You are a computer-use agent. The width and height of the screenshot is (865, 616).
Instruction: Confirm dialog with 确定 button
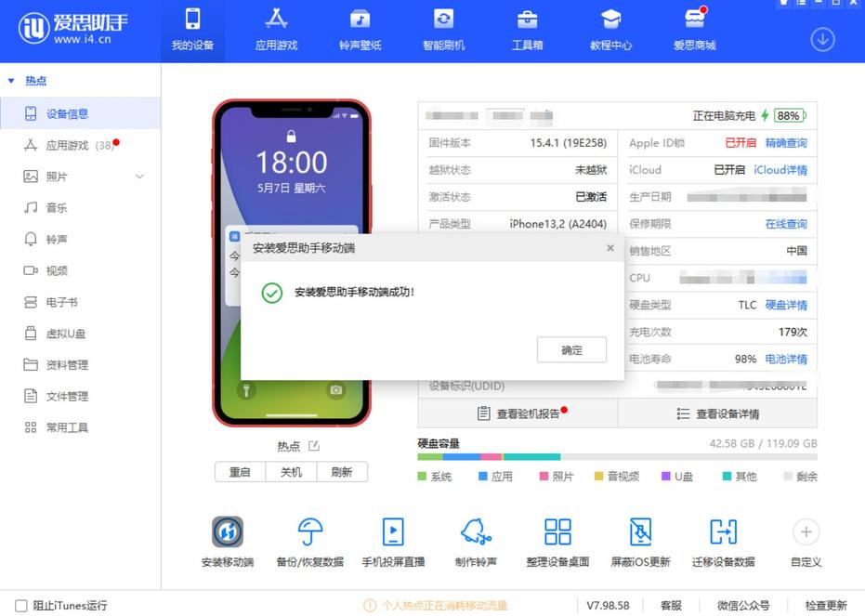click(571, 350)
